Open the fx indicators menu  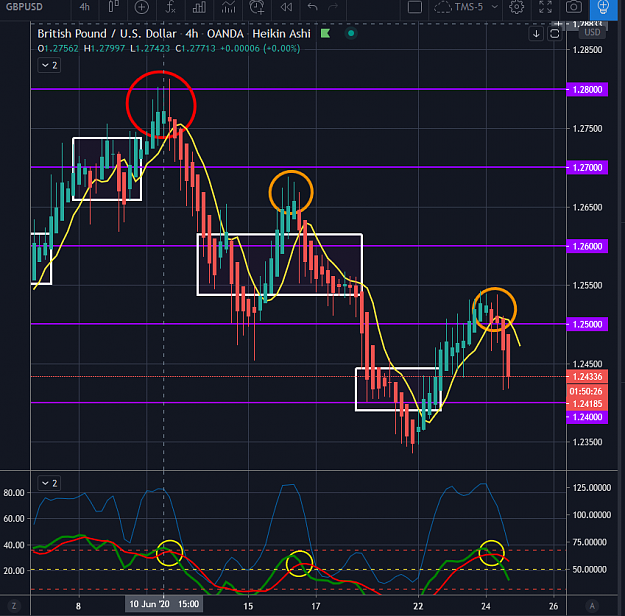coord(170,7)
